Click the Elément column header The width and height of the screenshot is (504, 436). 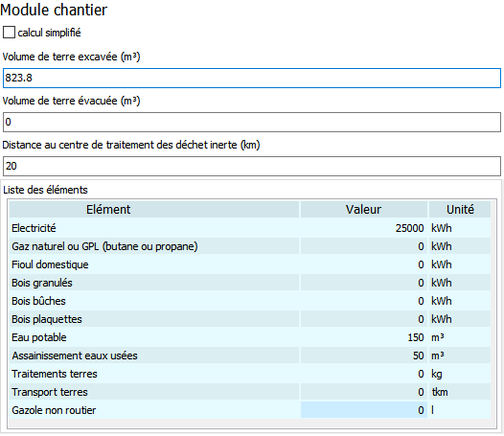[154, 209]
